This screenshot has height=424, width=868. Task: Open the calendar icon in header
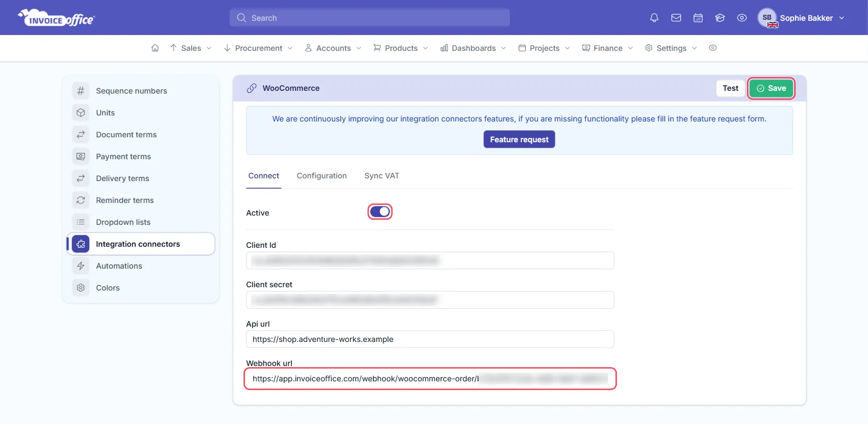point(698,18)
